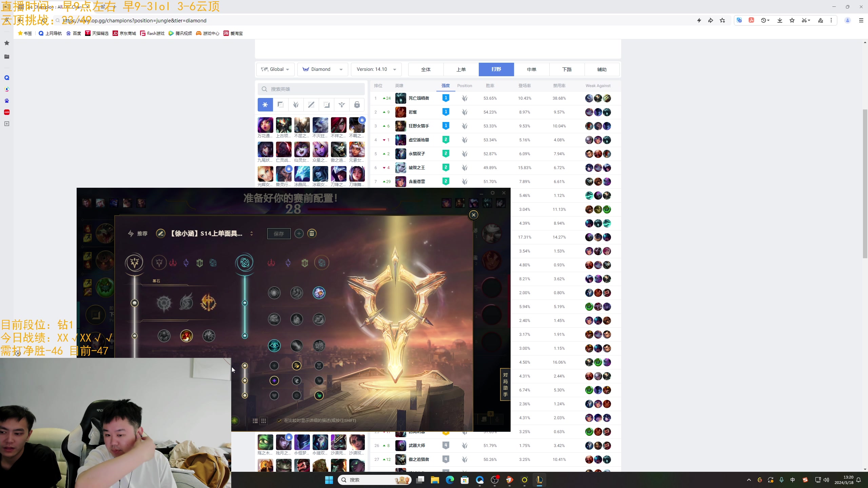Filter champions by bottom lane icon
Viewport: 868px width, 488px height.
coord(327,105)
